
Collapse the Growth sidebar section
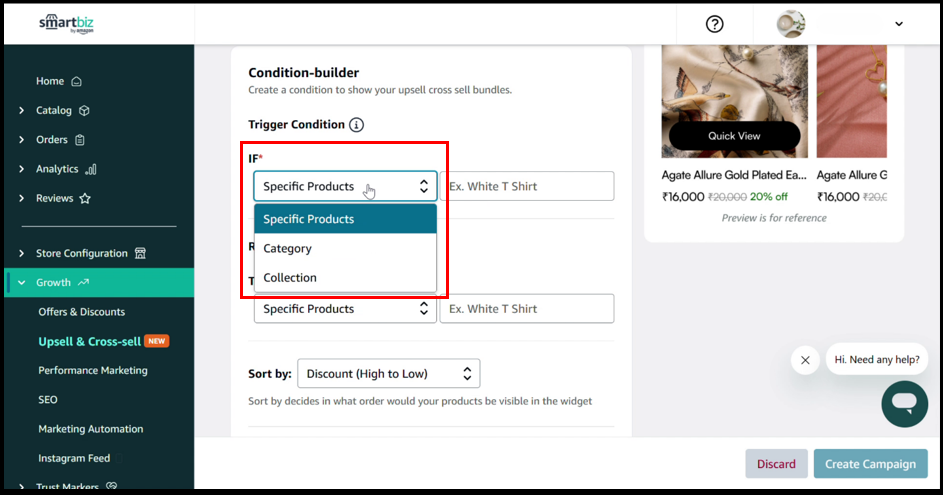[22, 283]
